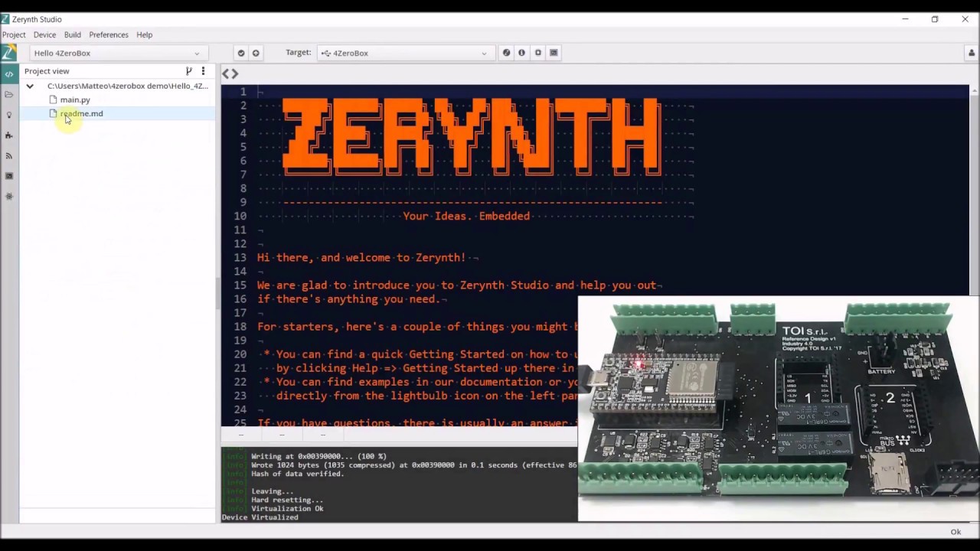Screen dimensions: 980x551
Task: Select readme.md file in Project view
Action: 81,113
